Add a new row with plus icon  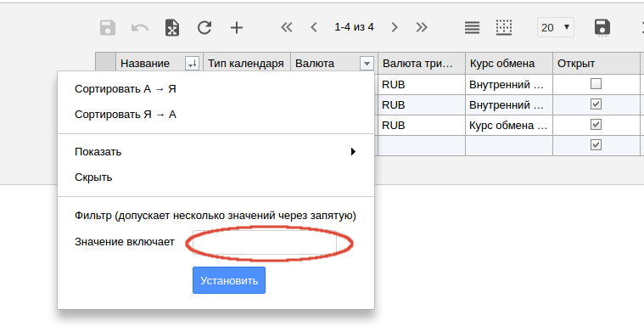(237, 28)
